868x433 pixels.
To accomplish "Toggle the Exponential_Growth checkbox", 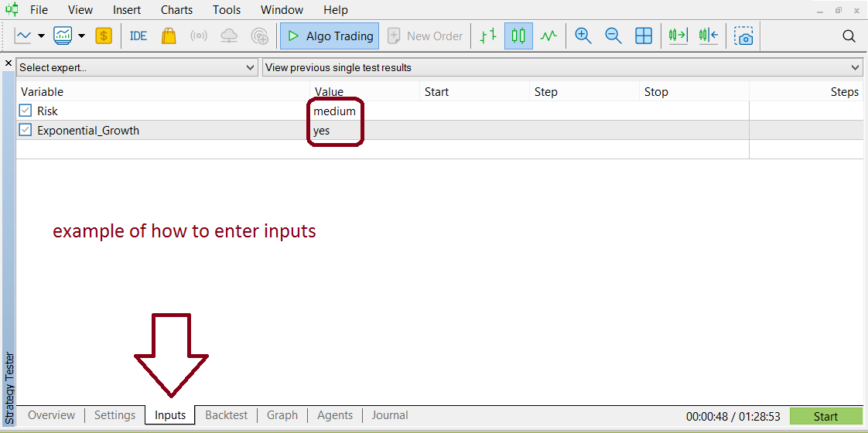I will [x=26, y=131].
